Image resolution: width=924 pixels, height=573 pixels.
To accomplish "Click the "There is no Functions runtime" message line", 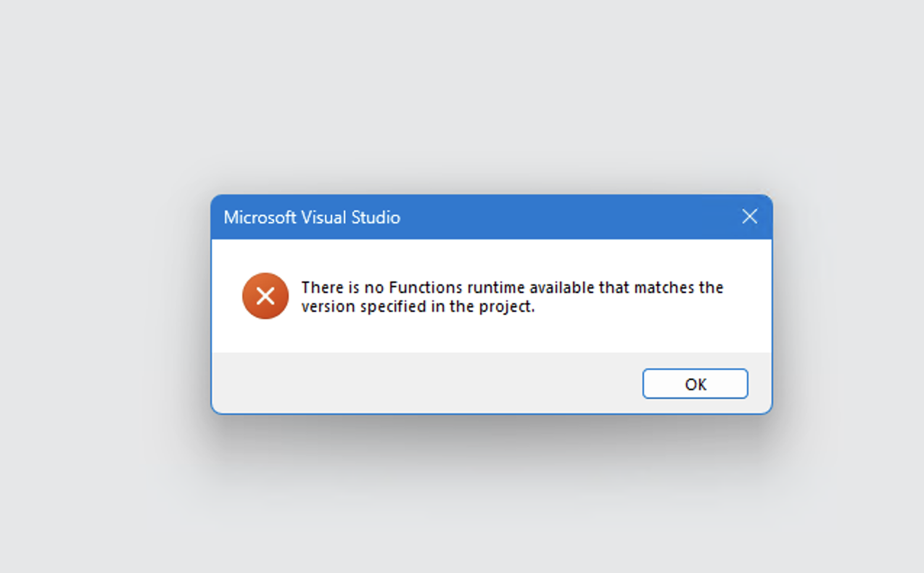I will (x=512, y=287).
